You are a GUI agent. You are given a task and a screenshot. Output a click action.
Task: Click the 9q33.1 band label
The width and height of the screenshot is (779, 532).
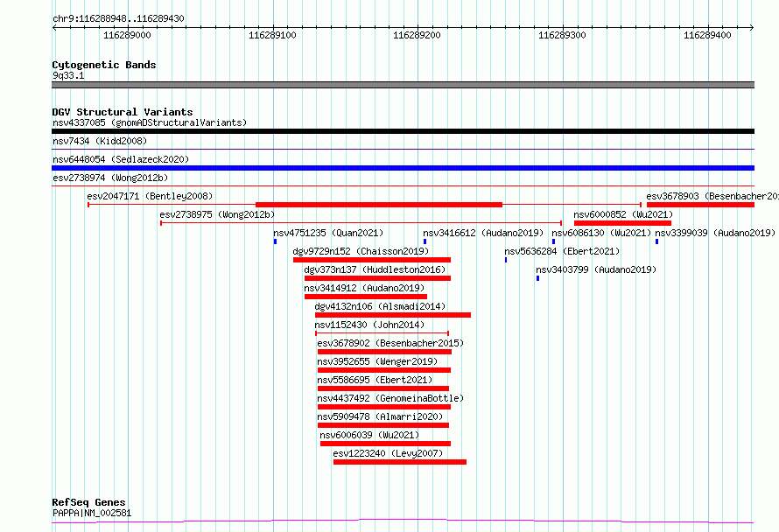tap(68, 75)
